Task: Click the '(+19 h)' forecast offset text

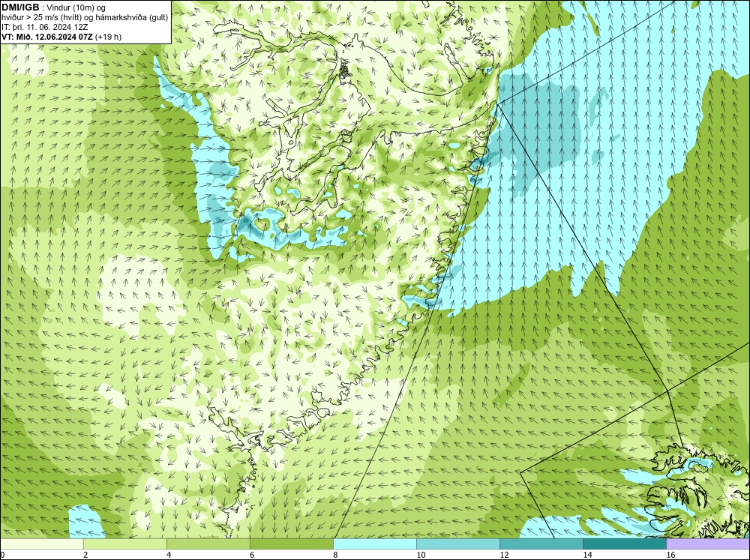Action: click(x=109, y=37)
